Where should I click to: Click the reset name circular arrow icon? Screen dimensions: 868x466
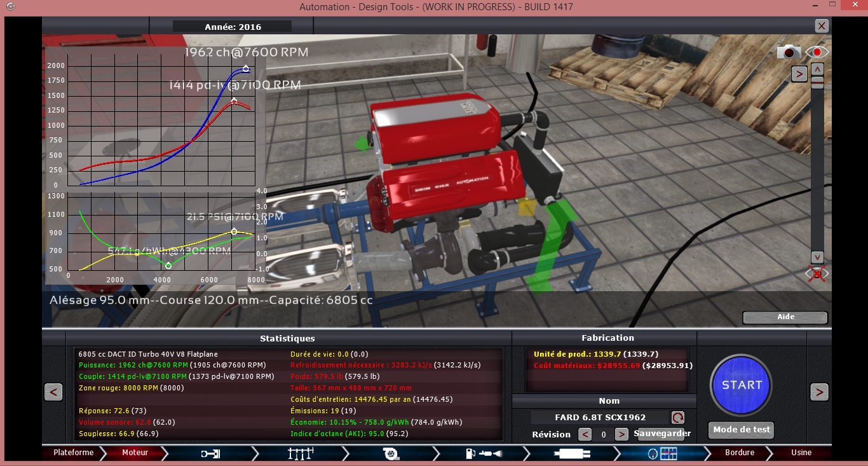(678, 418)
